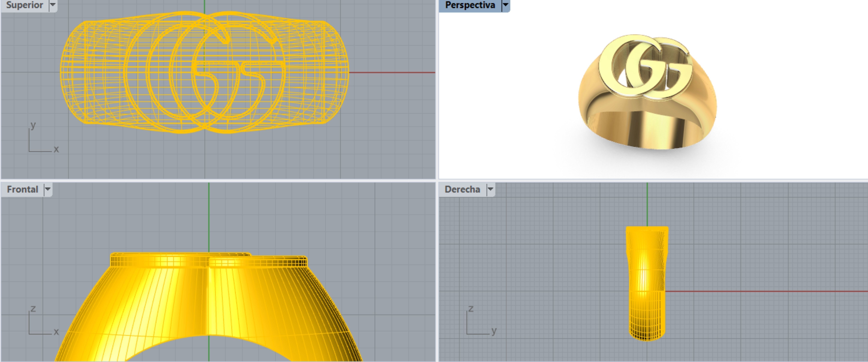Open the Derecha viewport dropdown arrow
The image size is (868, 362).
point(491,189)
